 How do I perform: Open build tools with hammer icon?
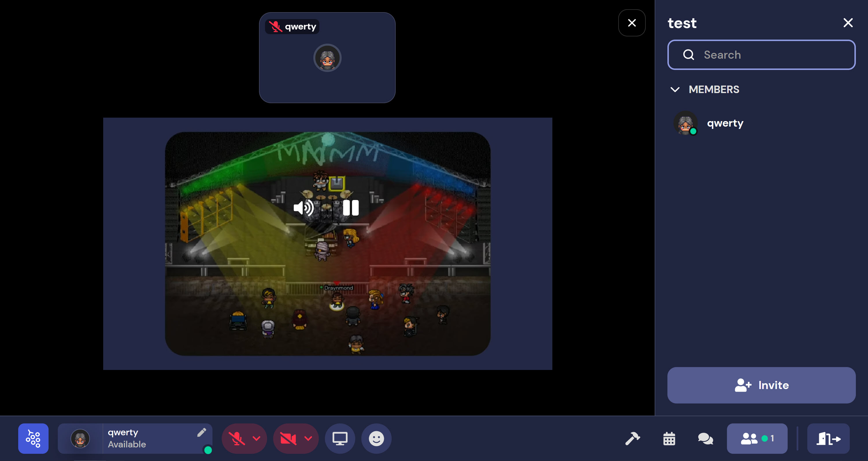632,438
